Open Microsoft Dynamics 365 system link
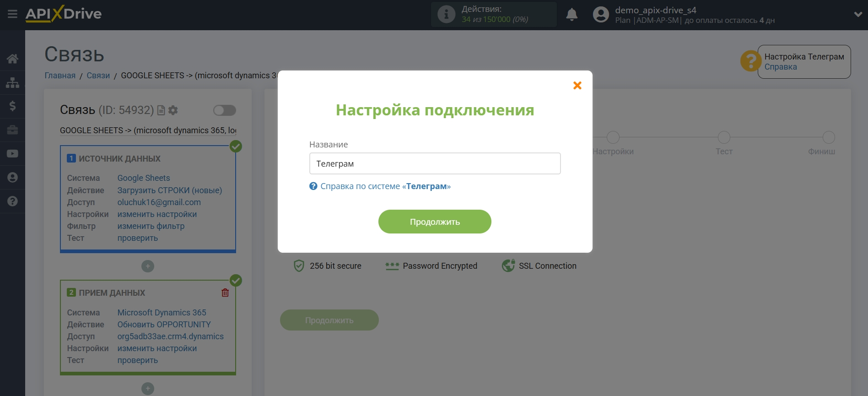868x396 pixels. [162, 312]
